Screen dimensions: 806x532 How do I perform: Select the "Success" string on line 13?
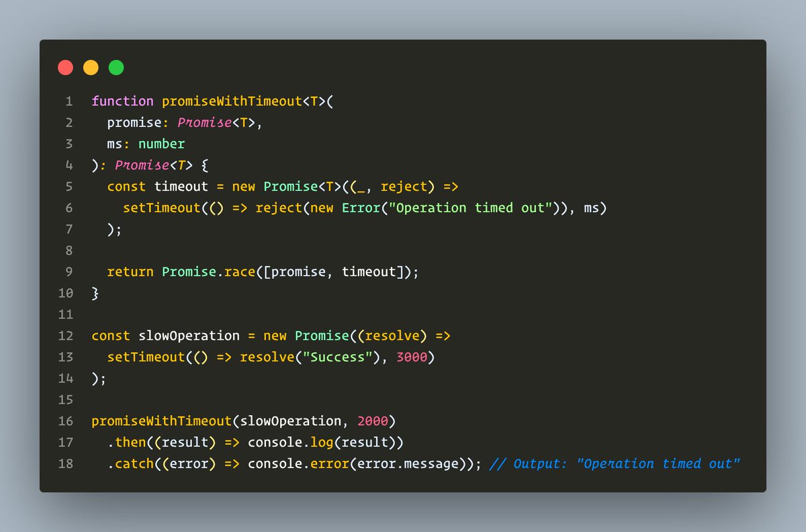click(338, 357)
